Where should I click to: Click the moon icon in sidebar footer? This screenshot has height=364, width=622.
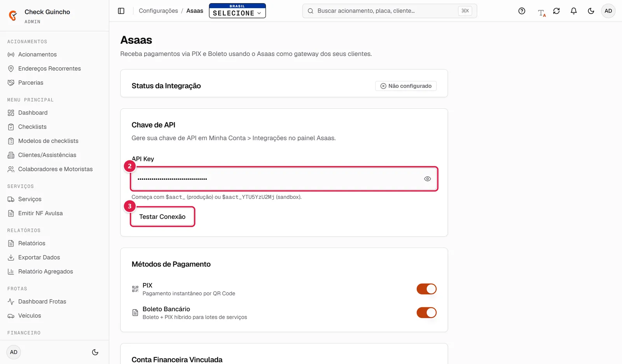[95, 352]
